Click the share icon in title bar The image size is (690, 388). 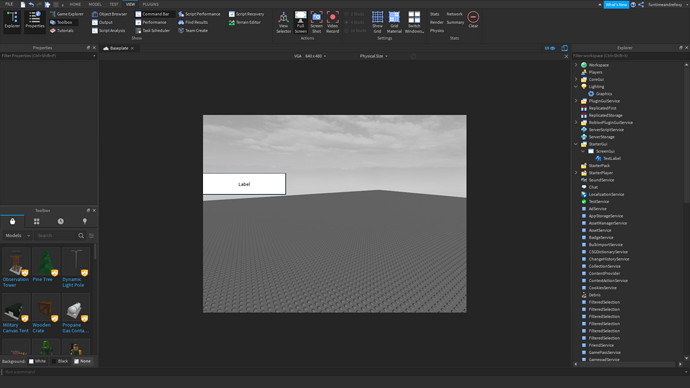pos(641,5)
